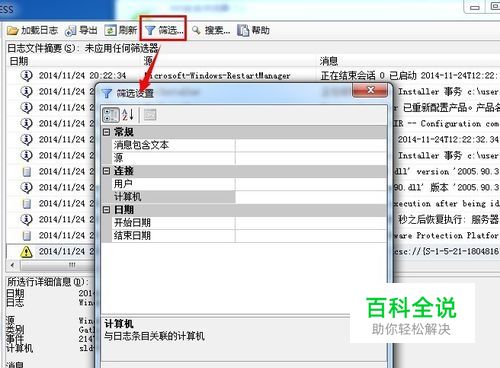Screen dimensions: 500x368
Task: Sort log list by 日期 column header
Action: coord(19,61)
